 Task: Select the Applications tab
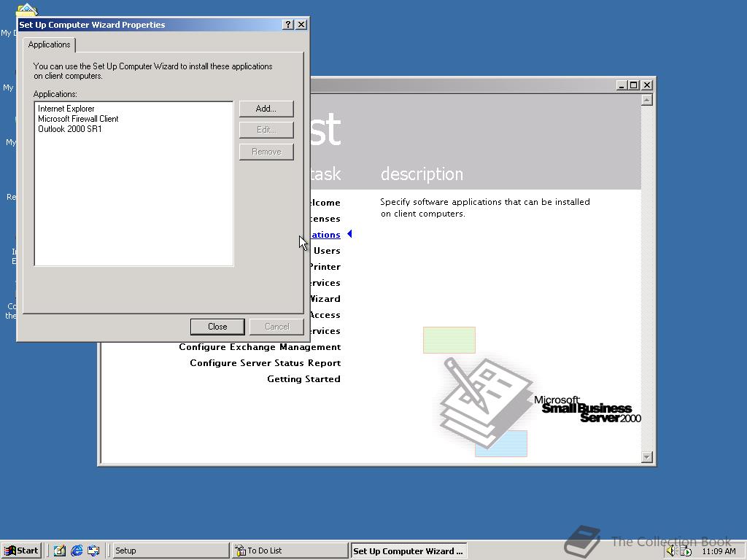point(49,44)
